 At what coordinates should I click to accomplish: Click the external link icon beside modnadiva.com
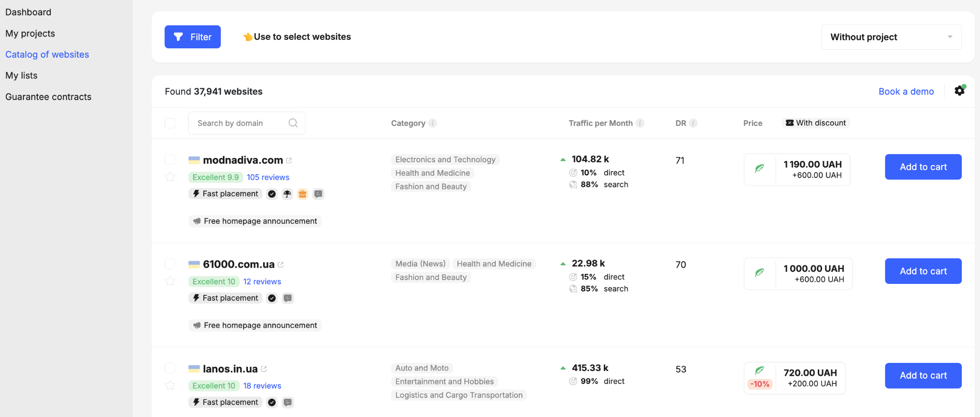[x=289, y=160]
